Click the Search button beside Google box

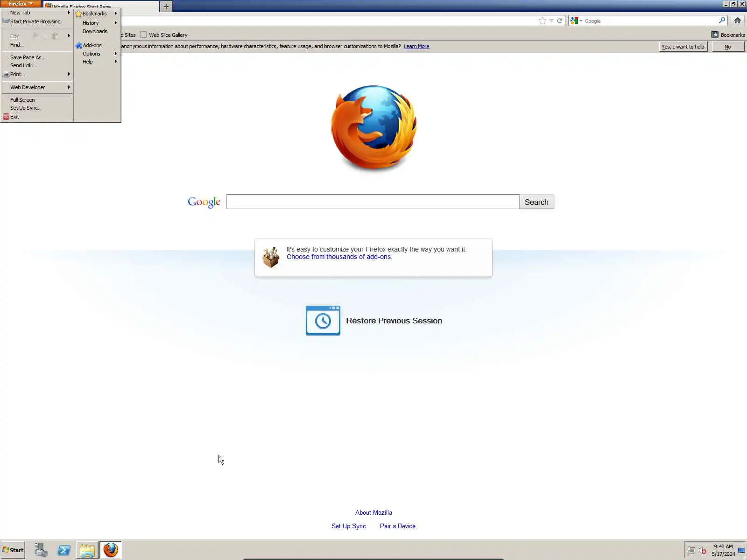click(x=536, y=202)
